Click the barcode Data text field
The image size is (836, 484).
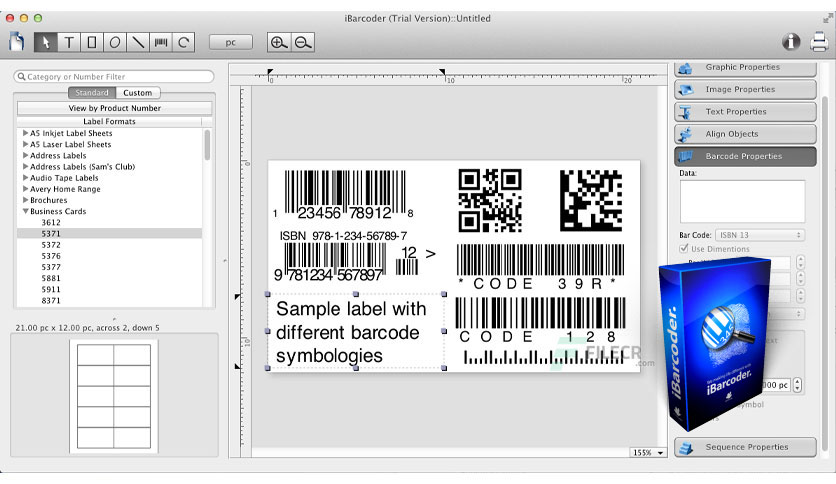[x=742, y=201]
